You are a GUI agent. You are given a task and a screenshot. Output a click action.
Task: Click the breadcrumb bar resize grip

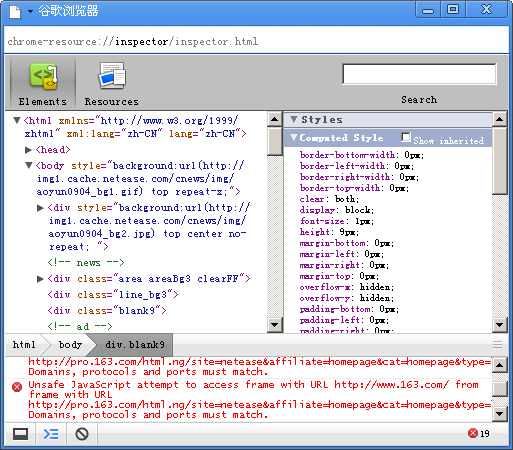pyautogui.click(x=497, y=345)
